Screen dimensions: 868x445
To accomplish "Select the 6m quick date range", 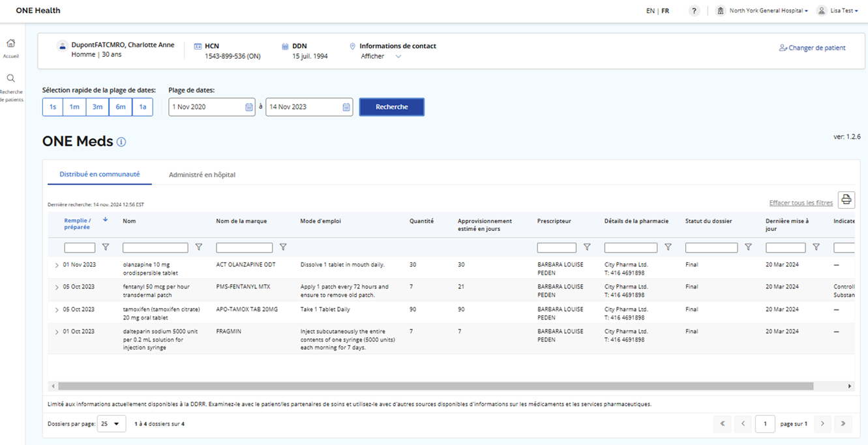I will pyautogui.click(x=121, y=107).
